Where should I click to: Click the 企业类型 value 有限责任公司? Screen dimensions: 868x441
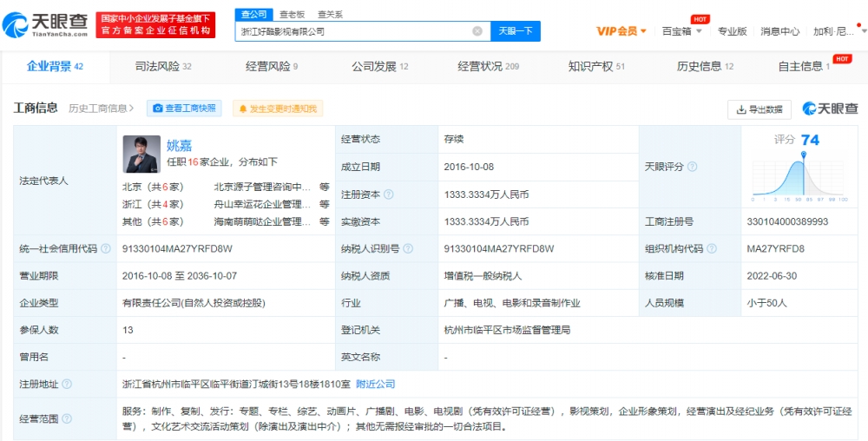[194, 303]
